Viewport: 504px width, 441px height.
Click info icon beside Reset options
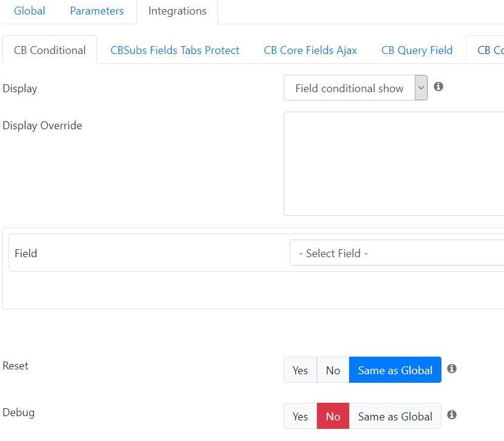452,368
